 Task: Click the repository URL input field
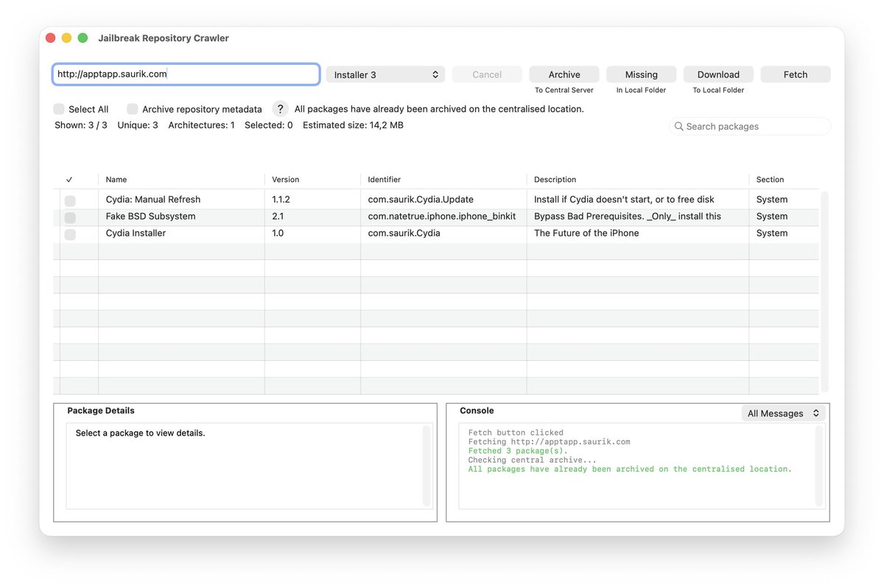186,74
